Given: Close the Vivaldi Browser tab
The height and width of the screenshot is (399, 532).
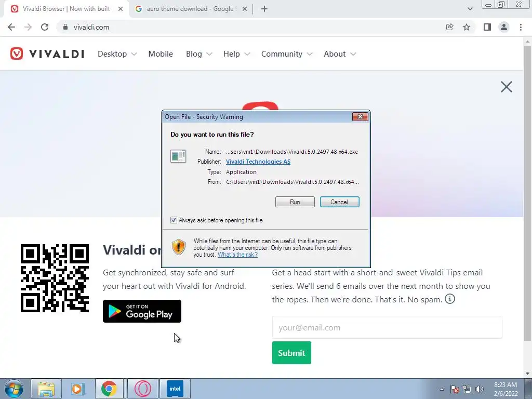Looking at the screenshot, I should click(121, 9).
